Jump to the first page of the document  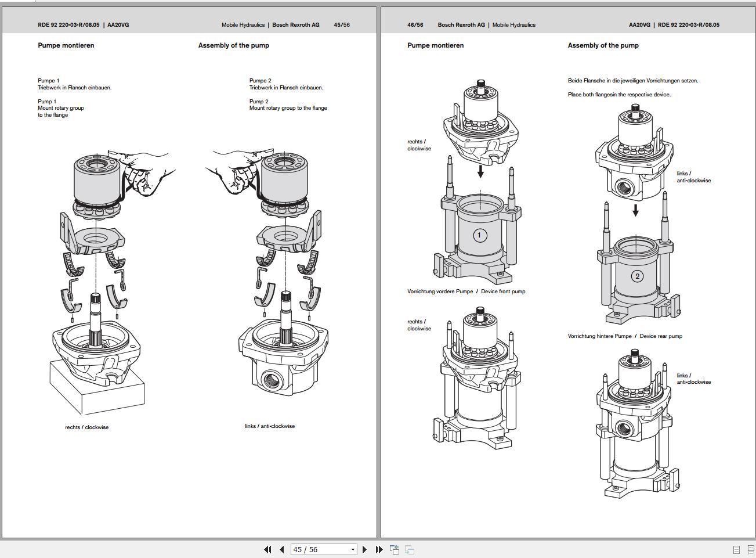click(x=267, y=549)
